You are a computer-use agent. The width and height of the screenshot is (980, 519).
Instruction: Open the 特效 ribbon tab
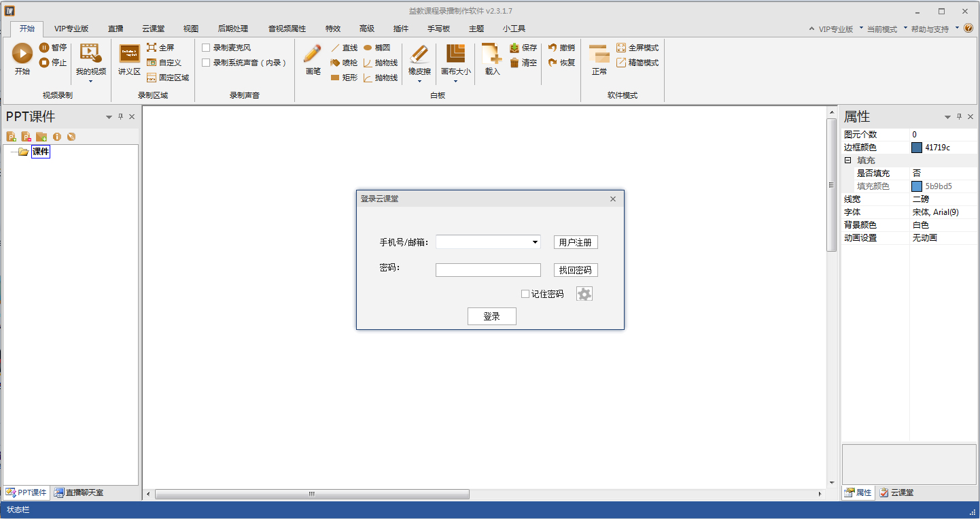tap(333, 29)
